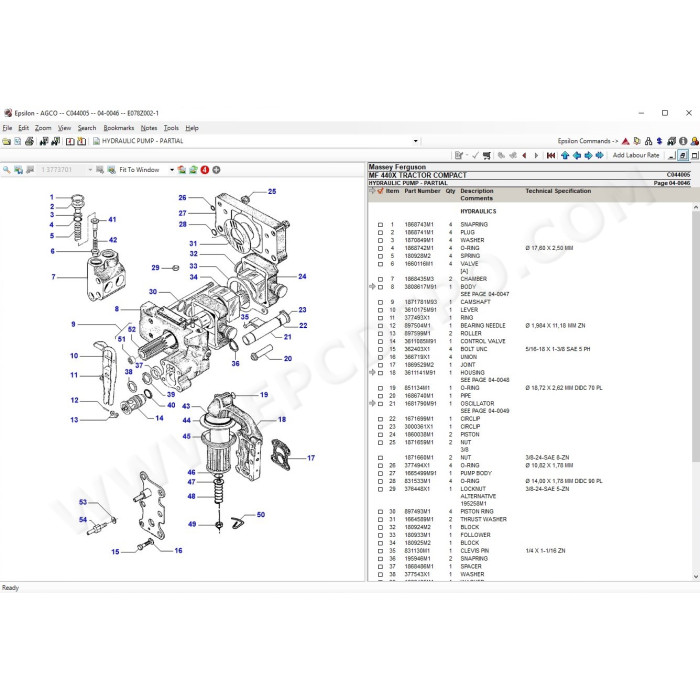Open the 1.3773701 zoom value dropdown
The image size is (700, 700).
click(x=90, y=170)
